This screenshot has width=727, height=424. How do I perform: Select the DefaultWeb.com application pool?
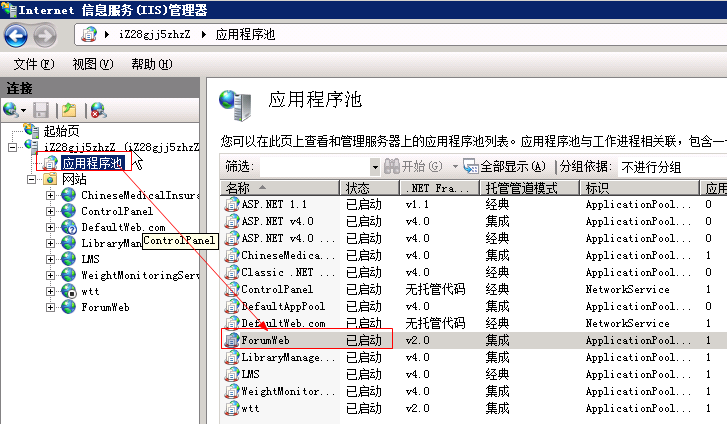coord(473,323)
